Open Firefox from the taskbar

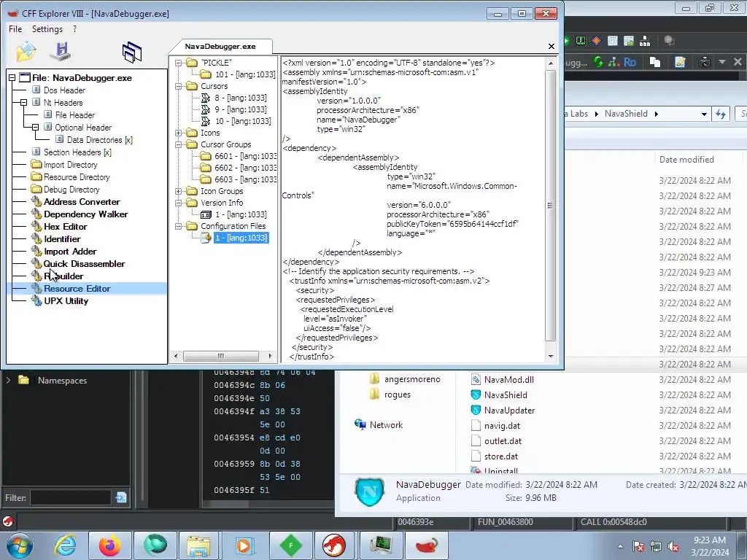click(109, 545)
